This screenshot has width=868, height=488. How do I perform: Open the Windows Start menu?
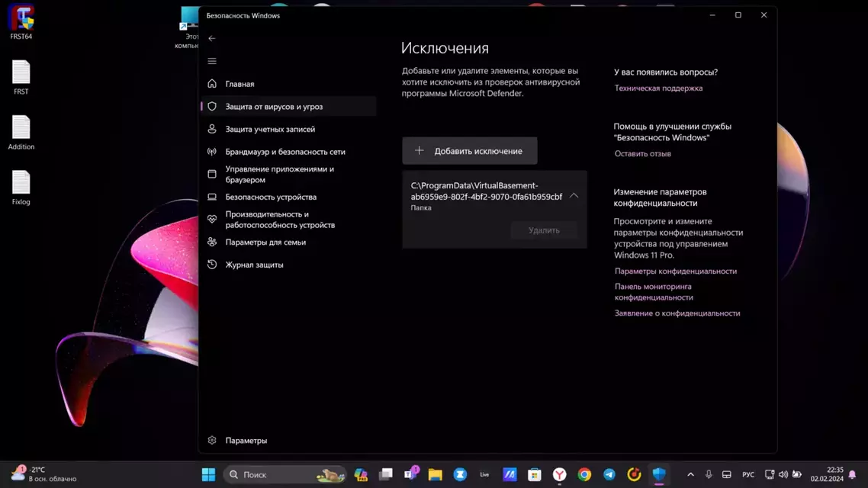click(x=209, y=475)
